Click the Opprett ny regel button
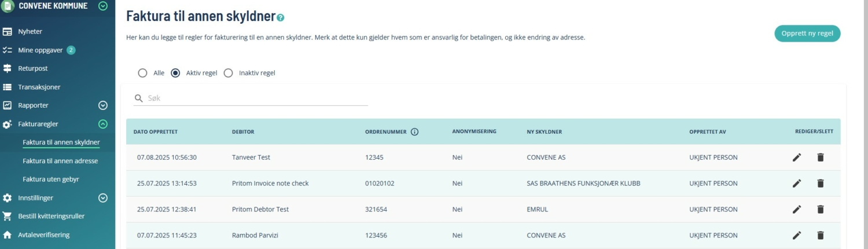 (807, 34)
